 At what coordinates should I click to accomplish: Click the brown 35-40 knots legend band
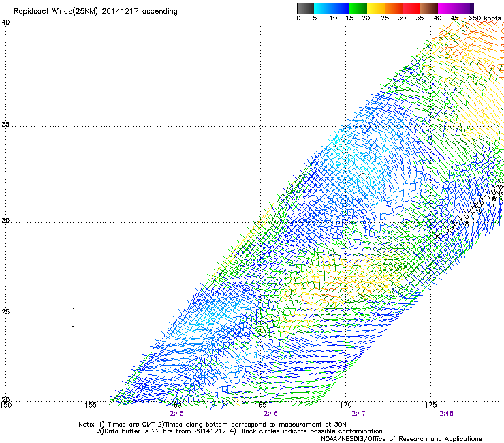click(429, 8)
